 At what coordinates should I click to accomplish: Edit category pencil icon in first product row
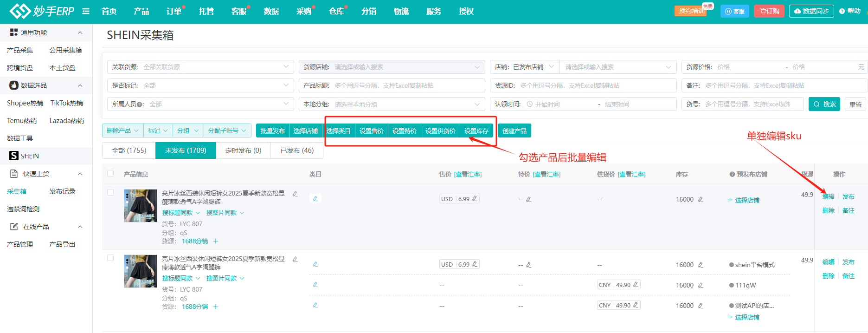click(315, 199)
